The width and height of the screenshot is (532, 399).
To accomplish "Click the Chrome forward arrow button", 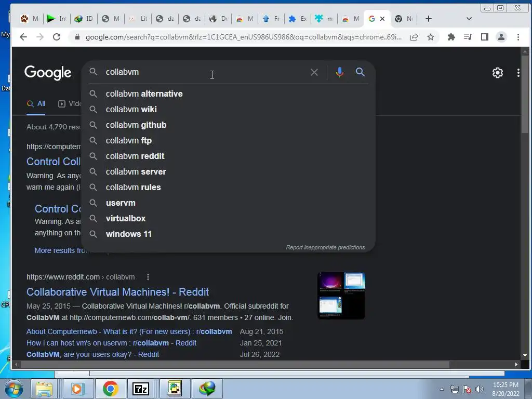I will [x=40, y=37].
